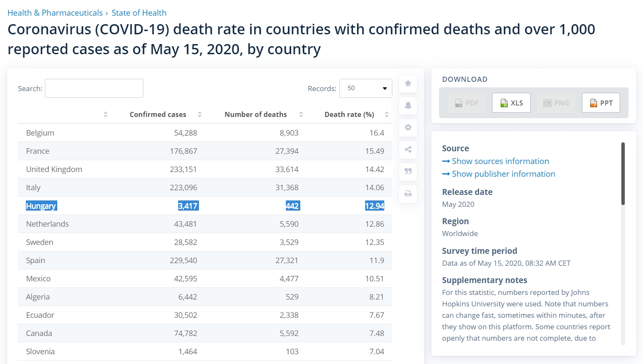Click the Algeria country cell
643x364 pixels.
tap(38, 297)
